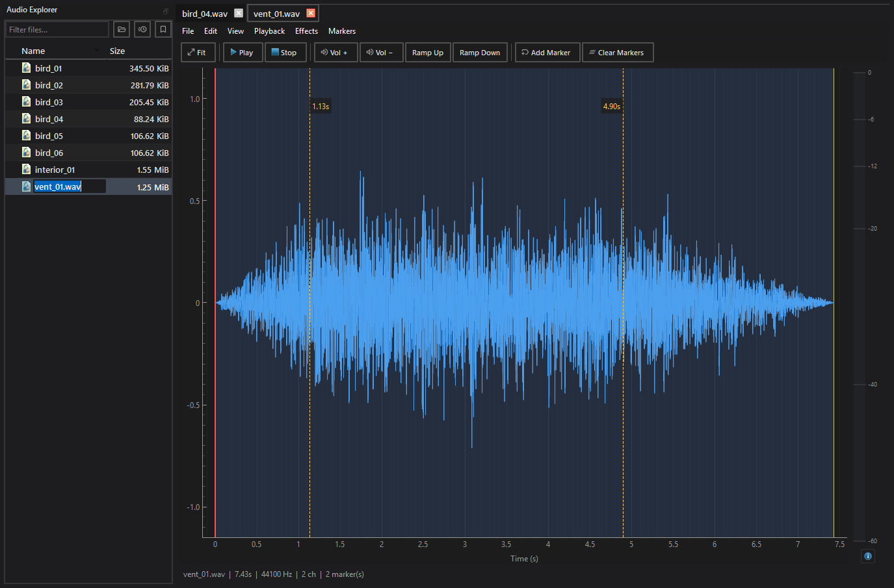Click the bookmark icon in Audio Explorer
Image resolution: width=894 pixels, height=588 pixels.
tap(163, 29)
